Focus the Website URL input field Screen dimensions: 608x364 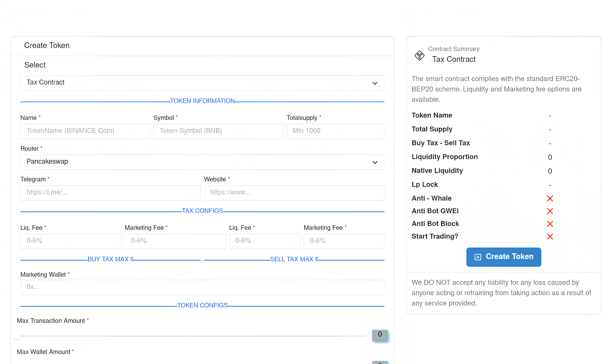pos(294,193)
